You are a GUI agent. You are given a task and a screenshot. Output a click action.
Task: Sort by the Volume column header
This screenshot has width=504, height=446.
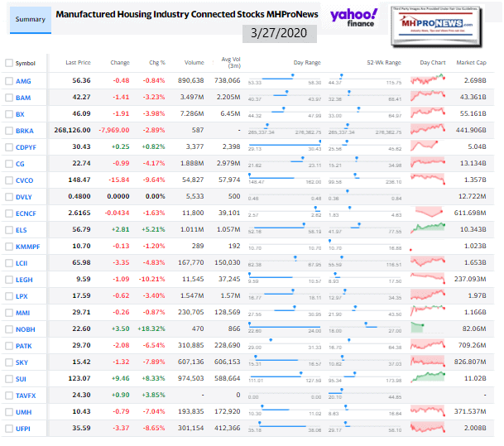195,63
